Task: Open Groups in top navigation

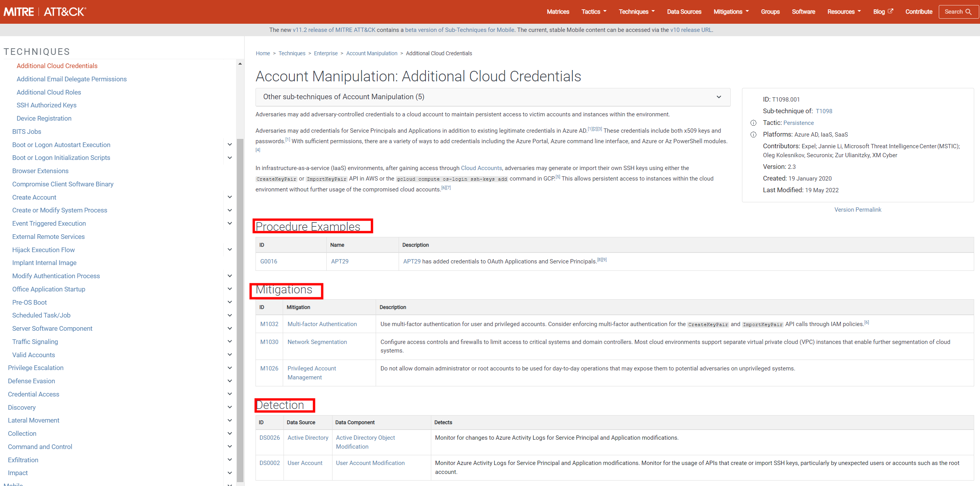Action: (770, 12)
